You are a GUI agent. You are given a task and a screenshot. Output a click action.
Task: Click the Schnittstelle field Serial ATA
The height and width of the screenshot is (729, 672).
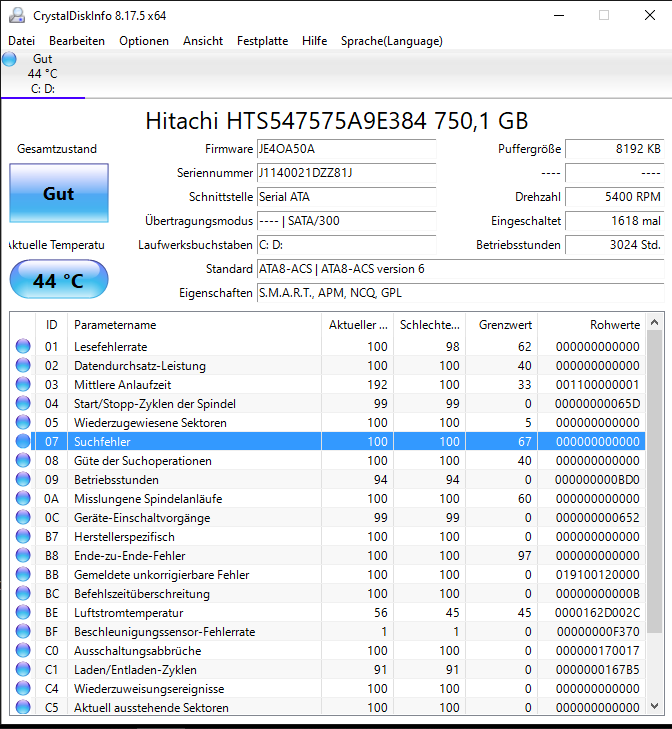pos(346,197)
